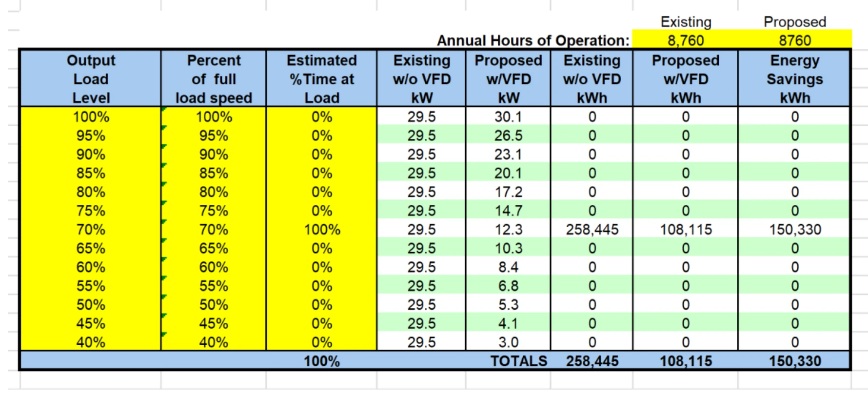Select the 150,330 total energy savings cell
Image resolution: width=868 pixels, height=394 pixels.
(x=795, y=361)
